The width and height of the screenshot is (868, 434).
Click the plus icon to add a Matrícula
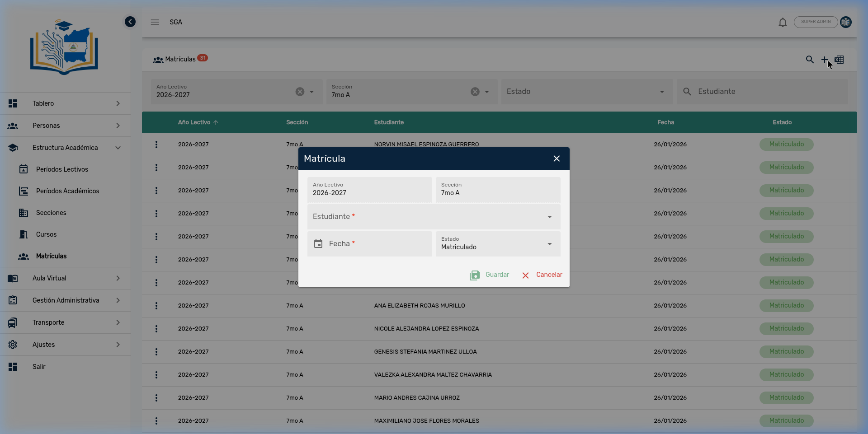[x=825, y=60]
